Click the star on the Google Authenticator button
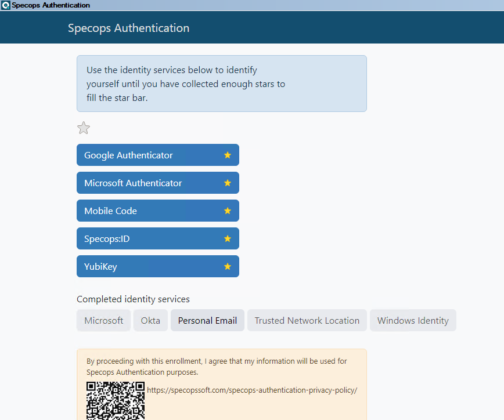This screenshot has width=504, height=420. click(x=226, y=155)
